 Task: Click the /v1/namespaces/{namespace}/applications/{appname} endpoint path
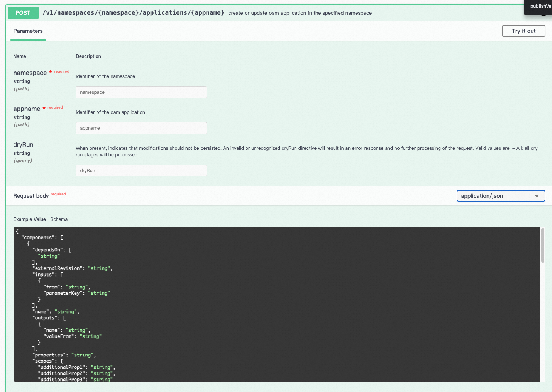pyautogui.click(x=133, y=13)
